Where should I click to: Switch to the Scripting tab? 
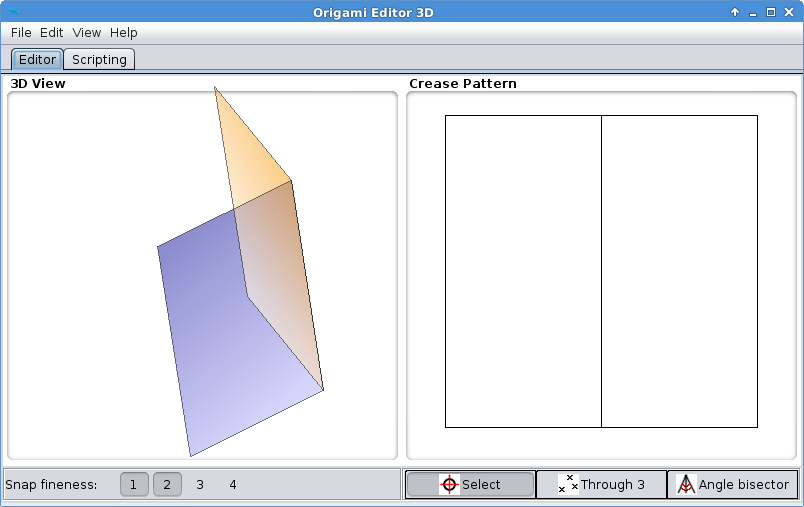pos(99,60)
